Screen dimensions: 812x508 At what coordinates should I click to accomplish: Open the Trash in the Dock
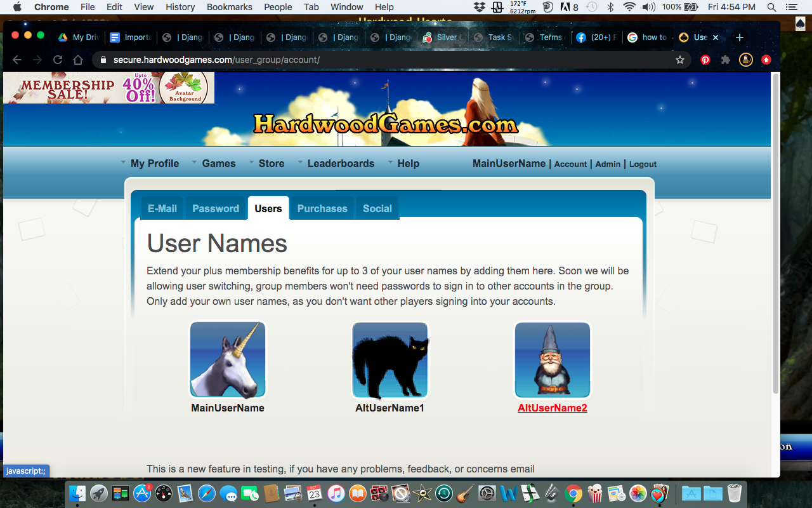pos(734,493)
